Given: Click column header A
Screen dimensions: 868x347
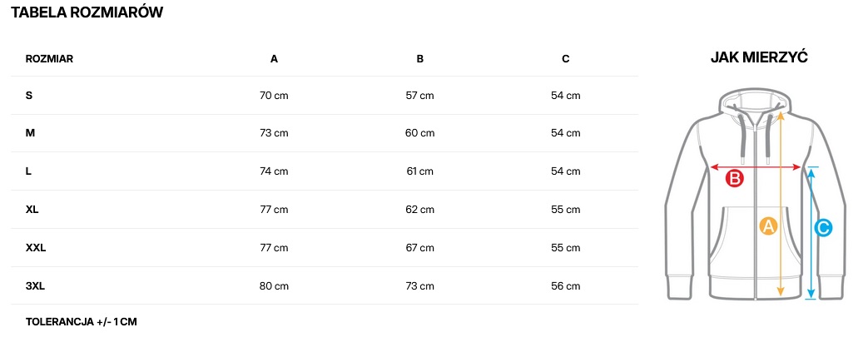Looking at the screenshot, I should pyautogui.click(x=274, y=59).
